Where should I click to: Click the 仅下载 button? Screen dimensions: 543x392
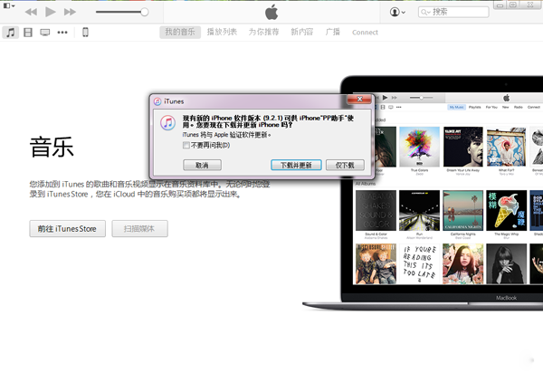[346, 165]
